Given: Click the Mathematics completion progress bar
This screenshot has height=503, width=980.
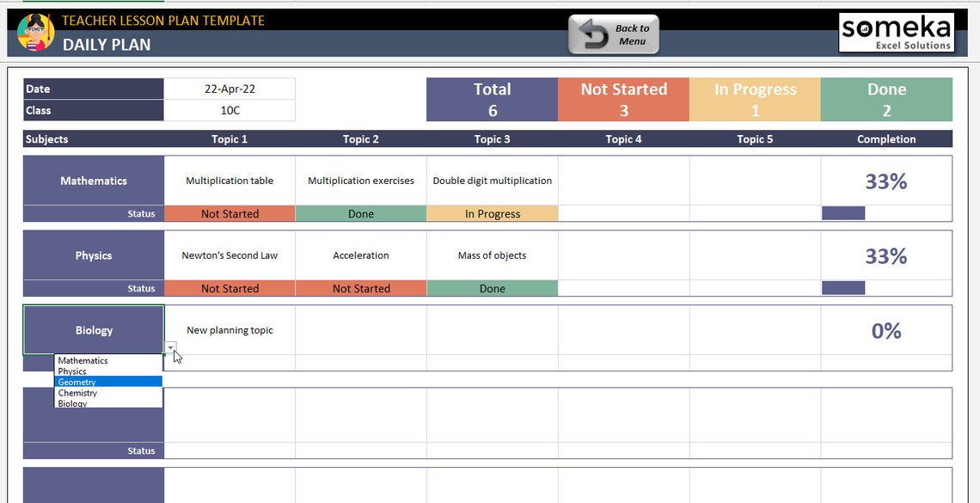Looking at the screenshot, I should pyautogui.click(x=842, y=212).
